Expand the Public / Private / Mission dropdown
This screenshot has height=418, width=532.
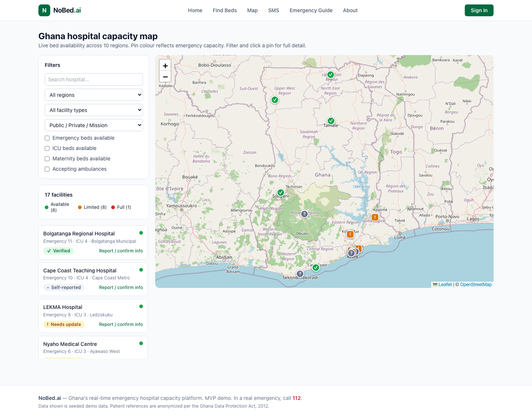(x=94, y=125)
